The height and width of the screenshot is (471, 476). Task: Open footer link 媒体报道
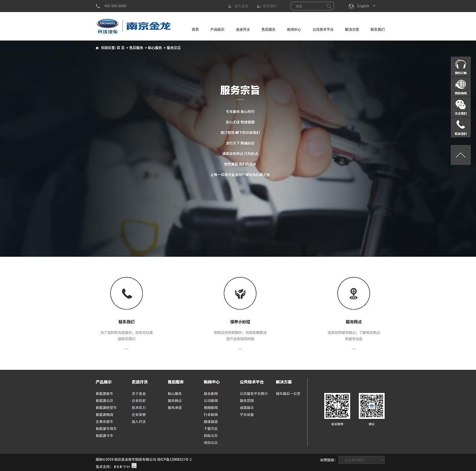(211, 422)
